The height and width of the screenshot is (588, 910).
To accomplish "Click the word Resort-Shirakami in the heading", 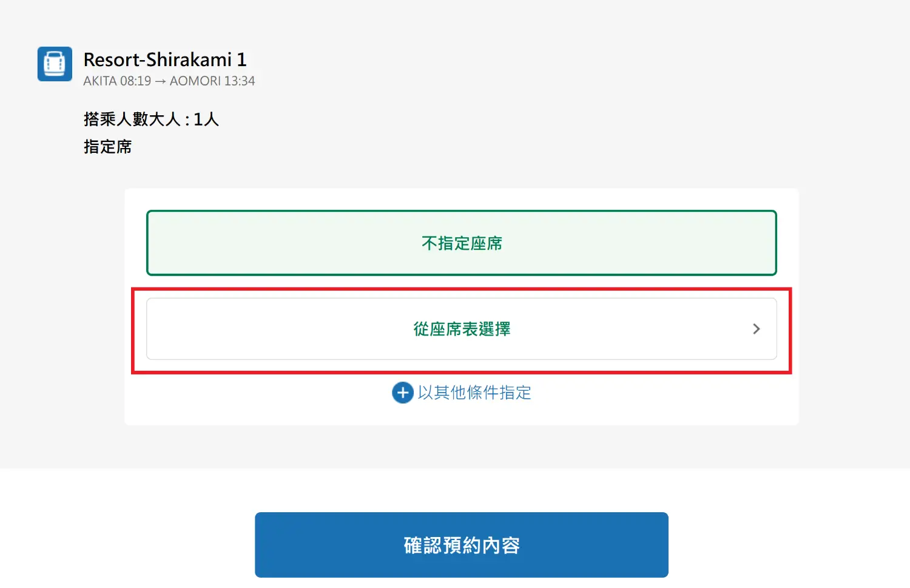I will (157, 59).
